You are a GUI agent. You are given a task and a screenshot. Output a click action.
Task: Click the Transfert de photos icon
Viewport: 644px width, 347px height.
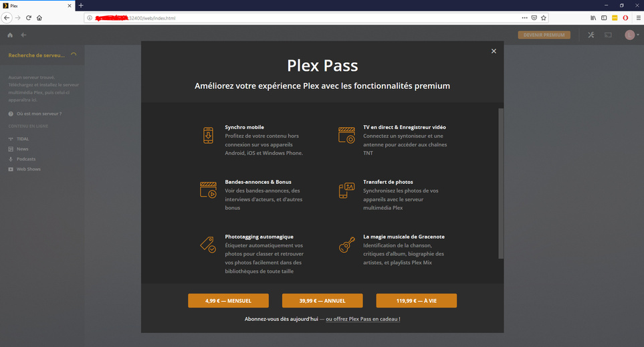[346, 190]
